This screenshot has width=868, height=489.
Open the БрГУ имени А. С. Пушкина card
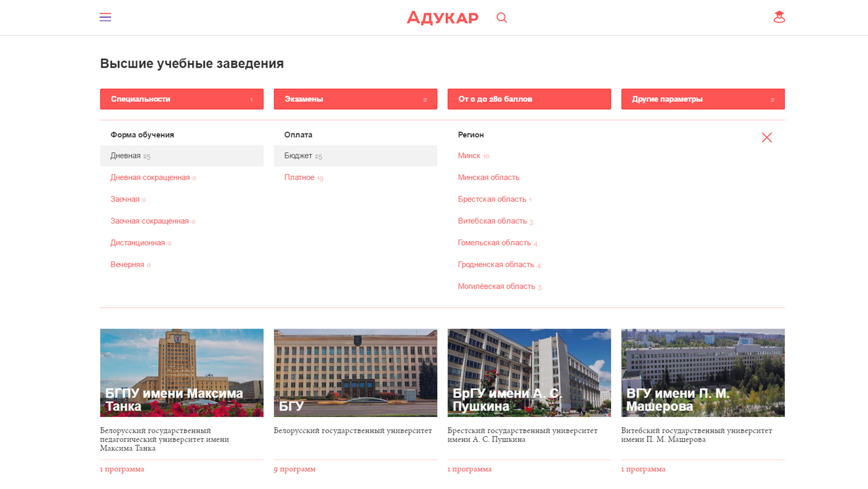pos(529,373)
